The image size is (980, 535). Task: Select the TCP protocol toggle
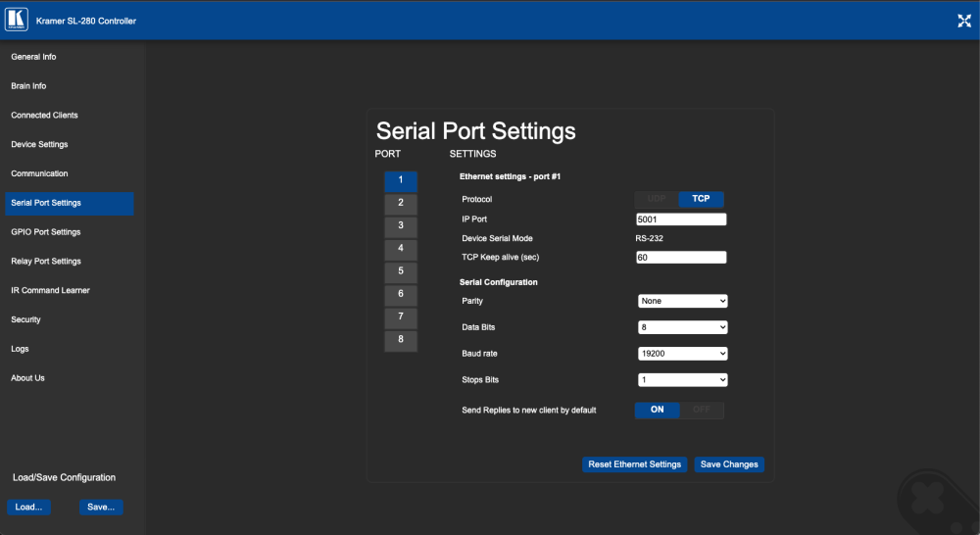click(701, 199)
